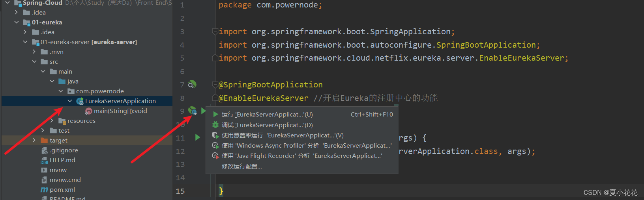Click the java source root folder icon
This screenshot has width=644, height=200.
[62, 81]
